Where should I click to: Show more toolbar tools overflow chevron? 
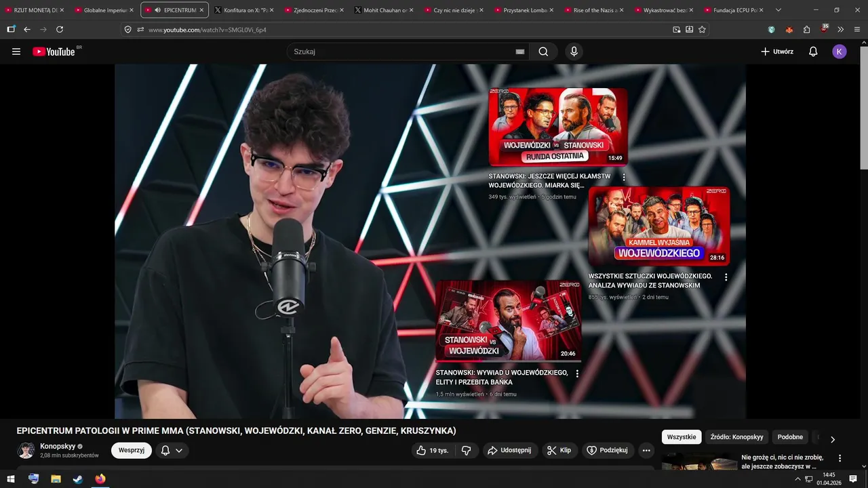pos(840,29)
